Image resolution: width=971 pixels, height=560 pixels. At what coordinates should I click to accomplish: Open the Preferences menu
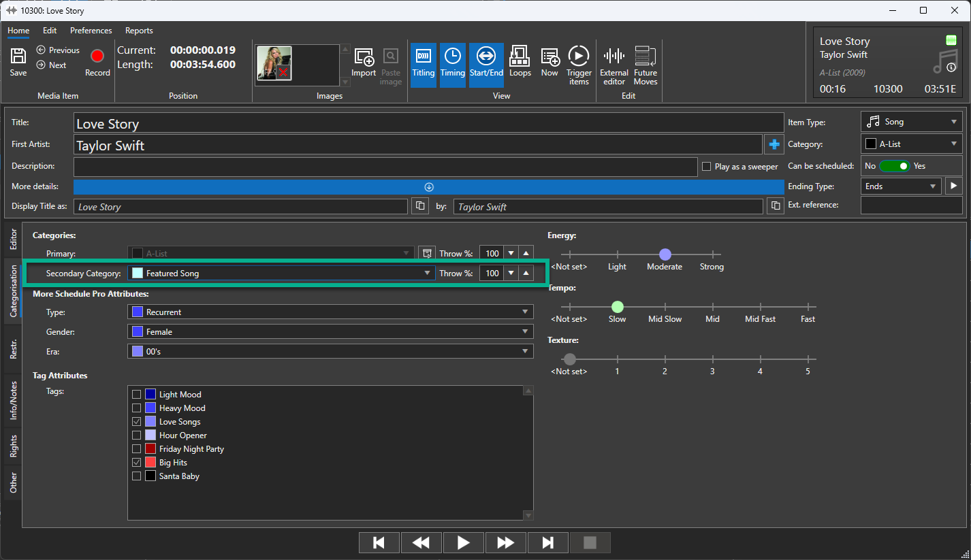(x=91, y=31)
